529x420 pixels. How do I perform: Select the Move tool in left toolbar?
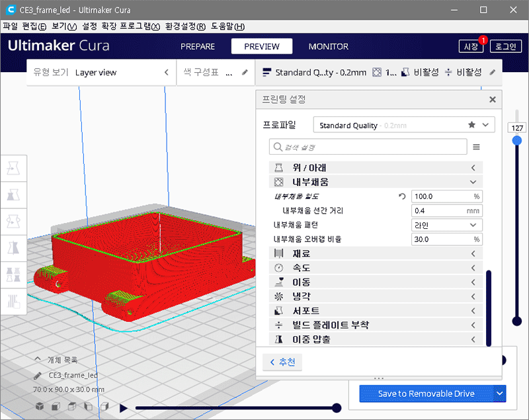coord(13,168)
